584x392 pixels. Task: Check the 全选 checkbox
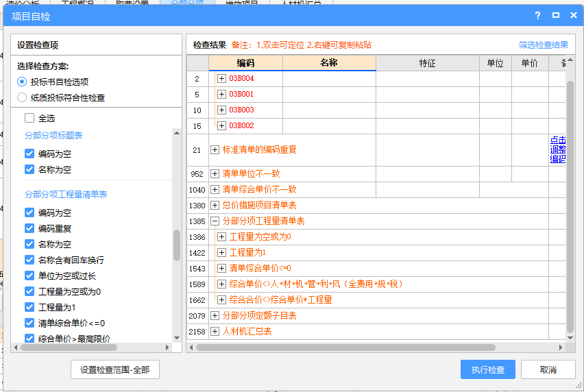tap(29, 118)
